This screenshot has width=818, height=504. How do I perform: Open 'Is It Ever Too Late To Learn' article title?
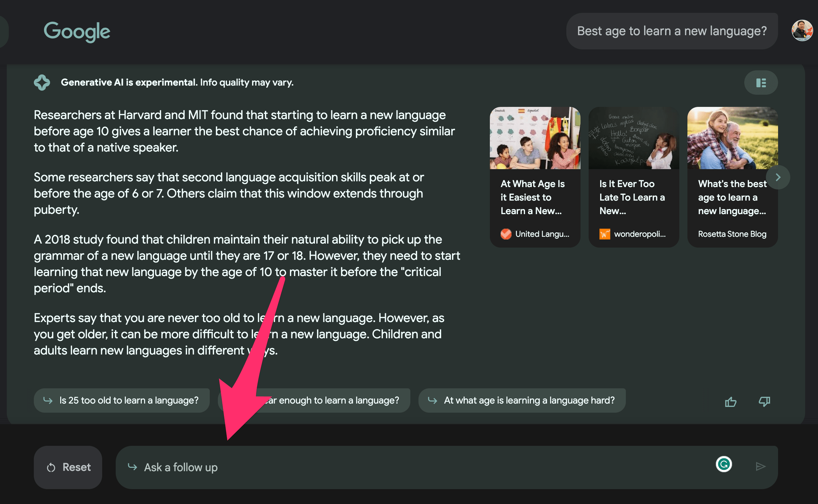[x=632, y=197]
